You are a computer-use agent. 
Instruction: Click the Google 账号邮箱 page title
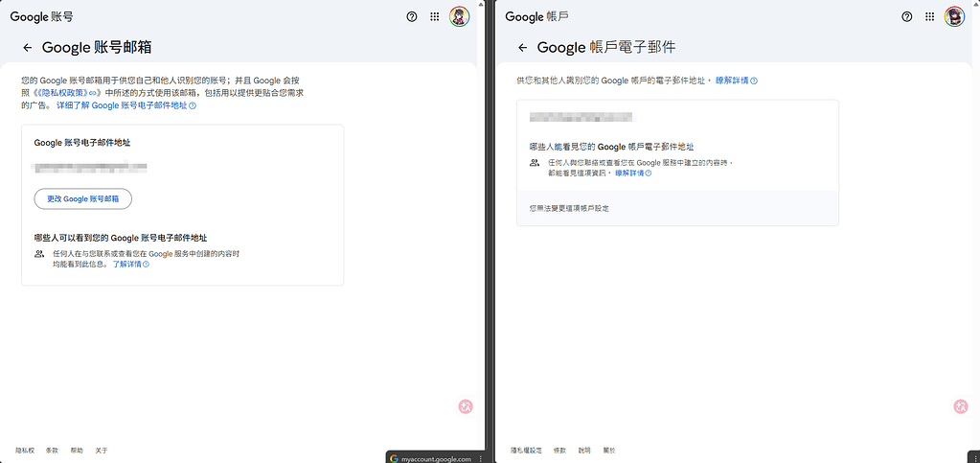(x=97, y=48)
